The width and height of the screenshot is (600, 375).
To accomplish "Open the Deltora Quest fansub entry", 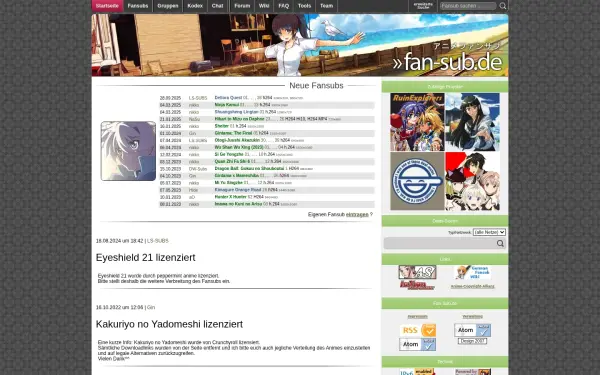I will 228,98.
